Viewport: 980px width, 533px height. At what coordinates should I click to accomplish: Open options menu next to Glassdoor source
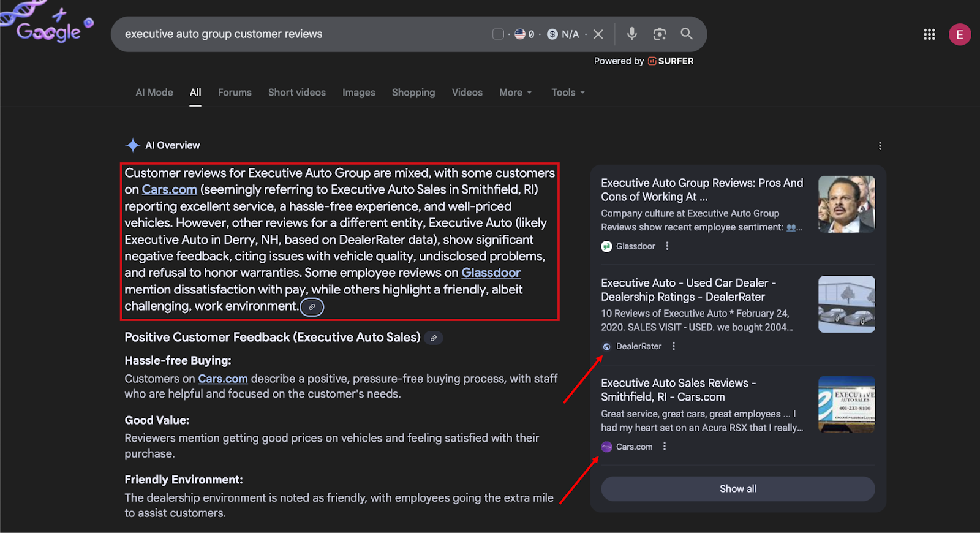(667, 246)
